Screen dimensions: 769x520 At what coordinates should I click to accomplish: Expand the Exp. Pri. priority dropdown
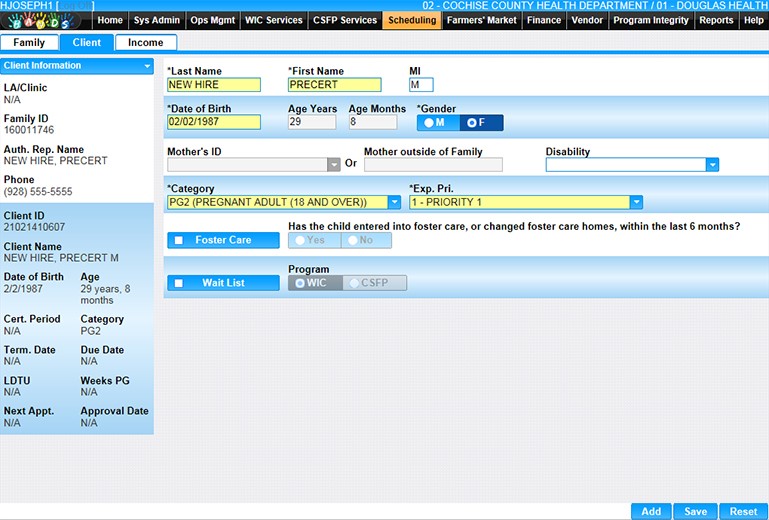[x=635, y=202]
